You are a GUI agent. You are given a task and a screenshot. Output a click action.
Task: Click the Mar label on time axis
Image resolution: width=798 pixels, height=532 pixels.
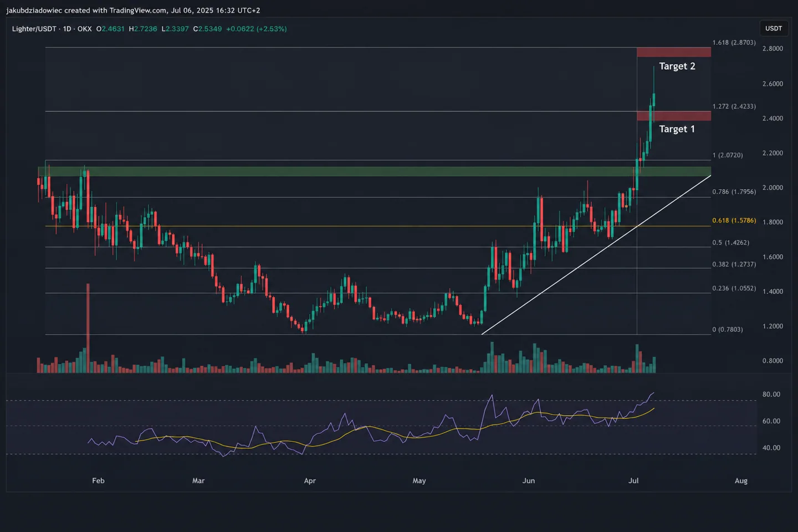[198, 481]
